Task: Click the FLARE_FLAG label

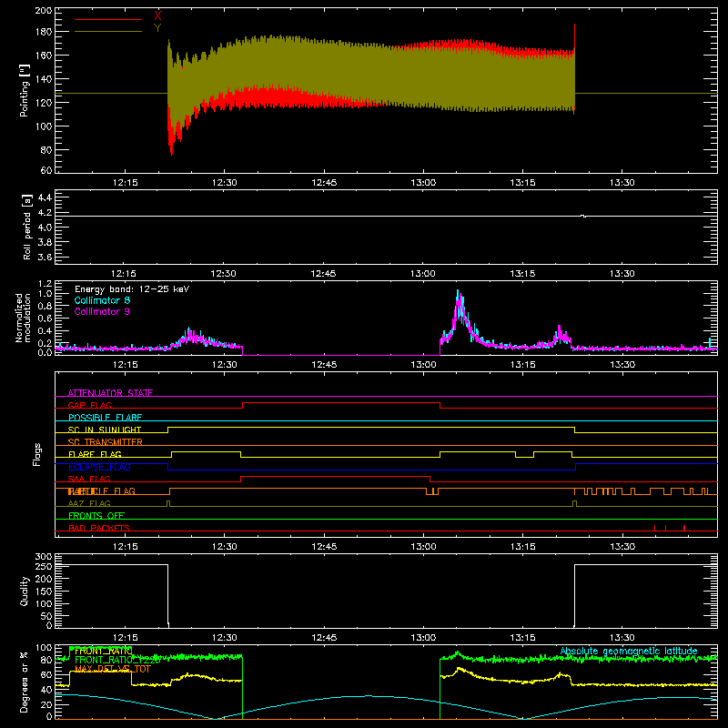Action: coord(95,454)
